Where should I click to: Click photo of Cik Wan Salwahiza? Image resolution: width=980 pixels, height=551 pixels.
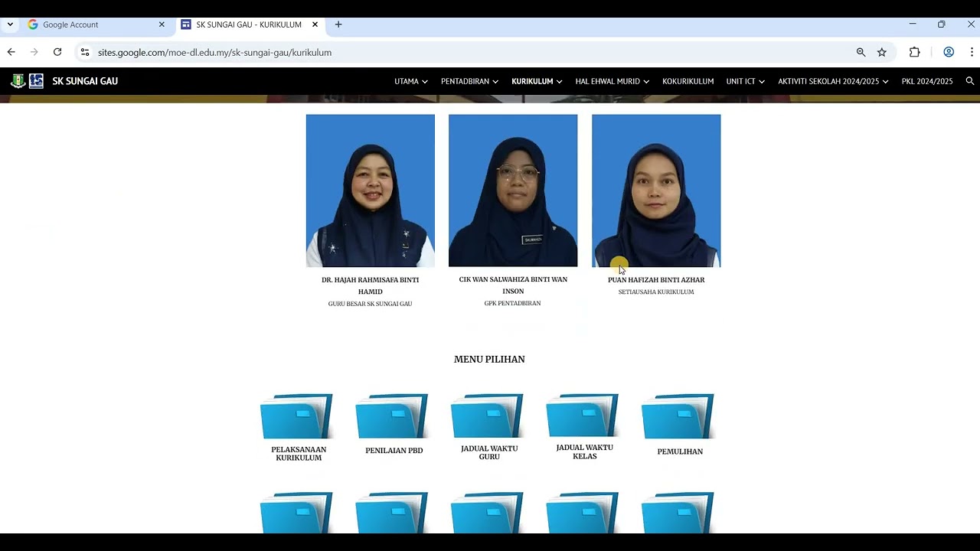tap(513, 191)
